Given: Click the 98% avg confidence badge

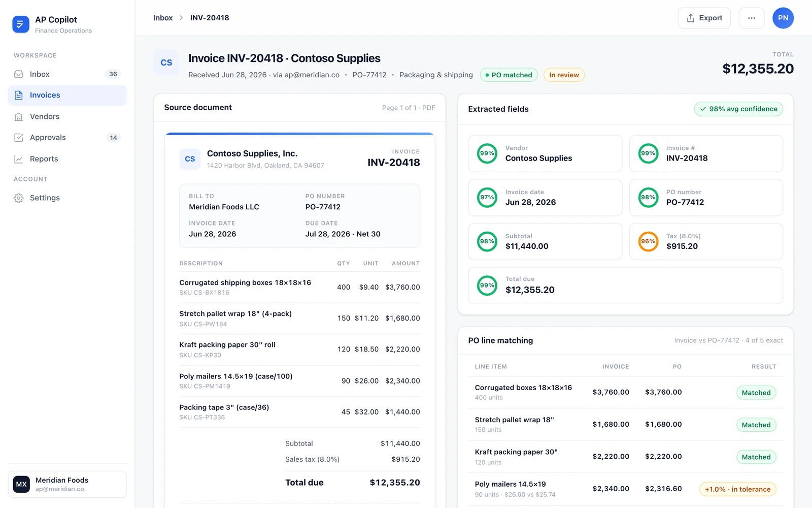Looking at the screenshot, I should point(738,109).
